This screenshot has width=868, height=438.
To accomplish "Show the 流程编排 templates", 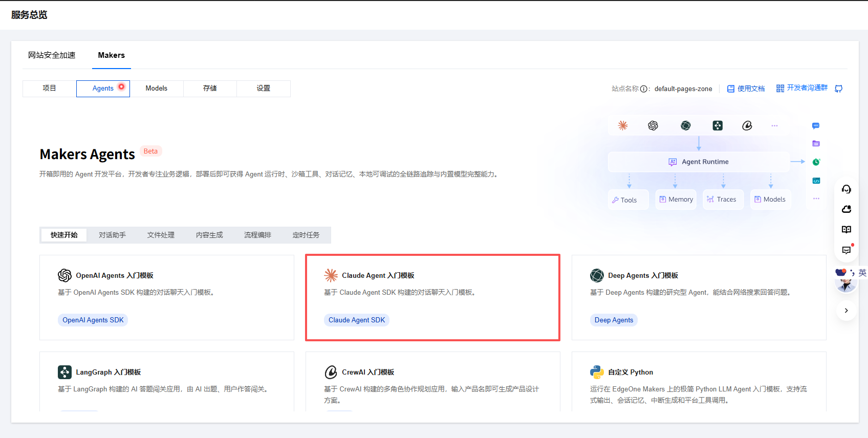I will click(x=257, y=235).
